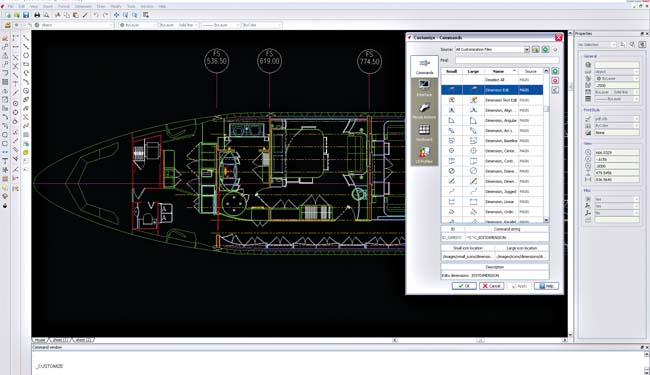
Task: Click the New drawing toolbar icon
Action: tap(8, 15)
